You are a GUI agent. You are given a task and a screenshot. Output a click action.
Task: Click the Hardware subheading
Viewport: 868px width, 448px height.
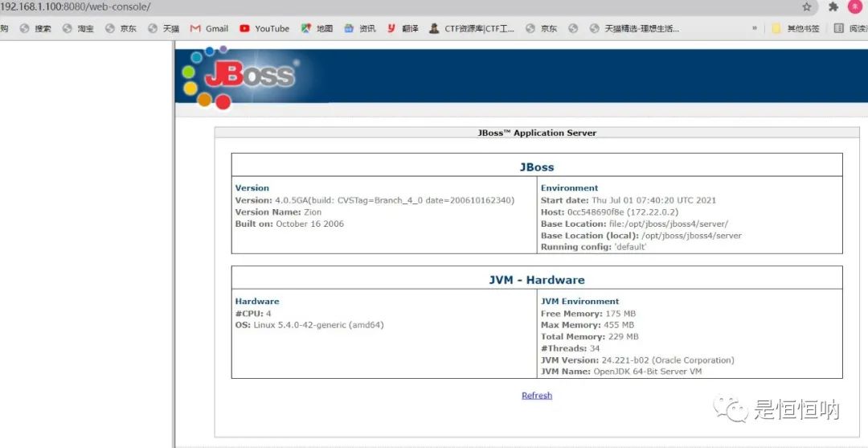coord(257,302)
